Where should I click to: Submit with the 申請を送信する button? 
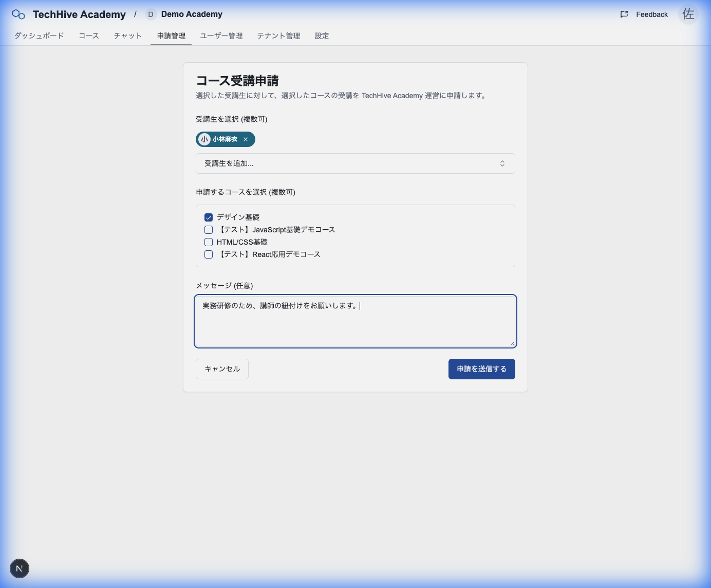tap(482, 369)
